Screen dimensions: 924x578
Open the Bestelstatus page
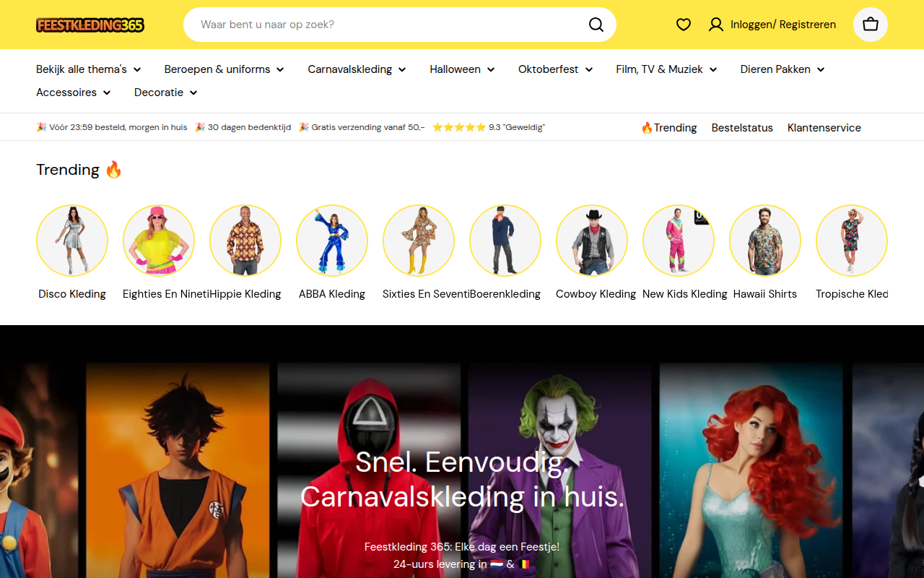[742, 128]
